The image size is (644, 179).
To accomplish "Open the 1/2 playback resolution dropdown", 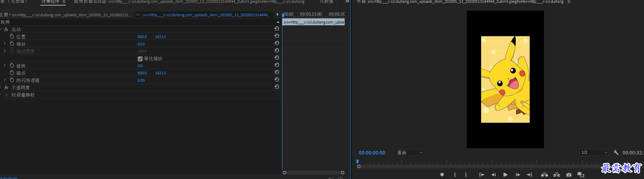I will (594, 153).
